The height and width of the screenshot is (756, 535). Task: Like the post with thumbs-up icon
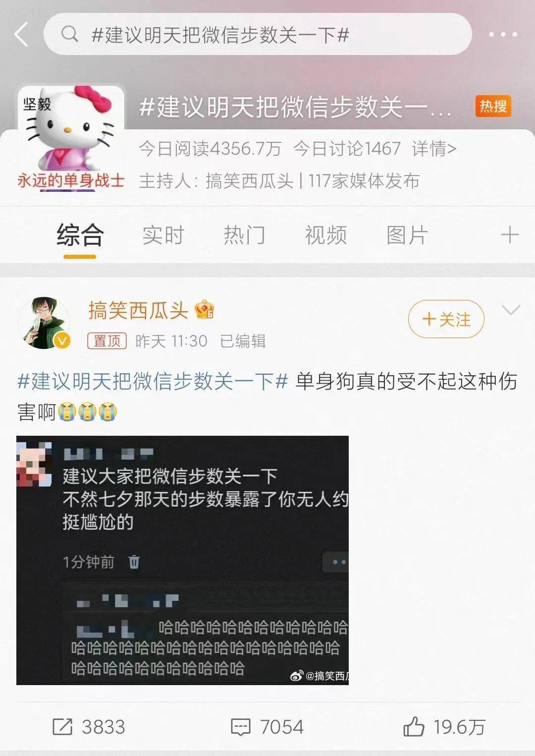414,727
